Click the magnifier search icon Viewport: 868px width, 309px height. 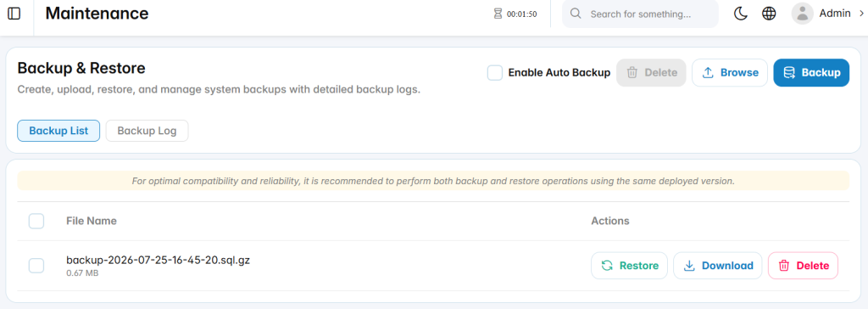pyautogui.click(x=576, y=14)
